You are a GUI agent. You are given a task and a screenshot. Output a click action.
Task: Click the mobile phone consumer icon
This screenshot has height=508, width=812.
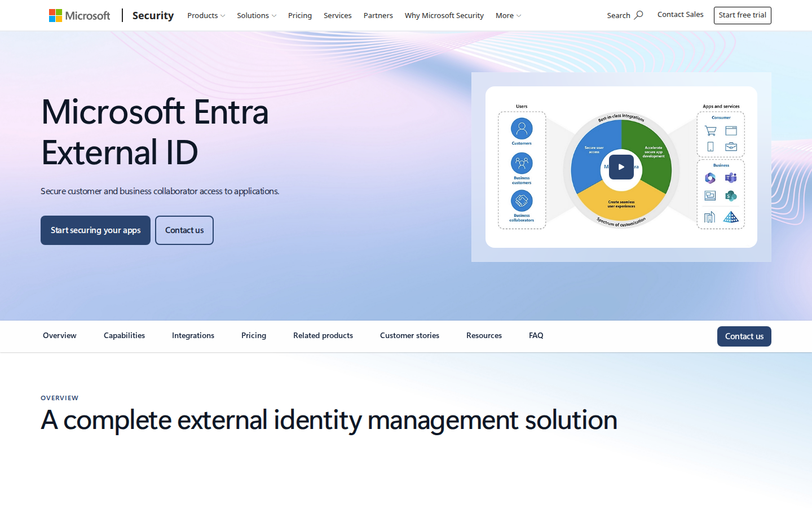tap(710, 147)
